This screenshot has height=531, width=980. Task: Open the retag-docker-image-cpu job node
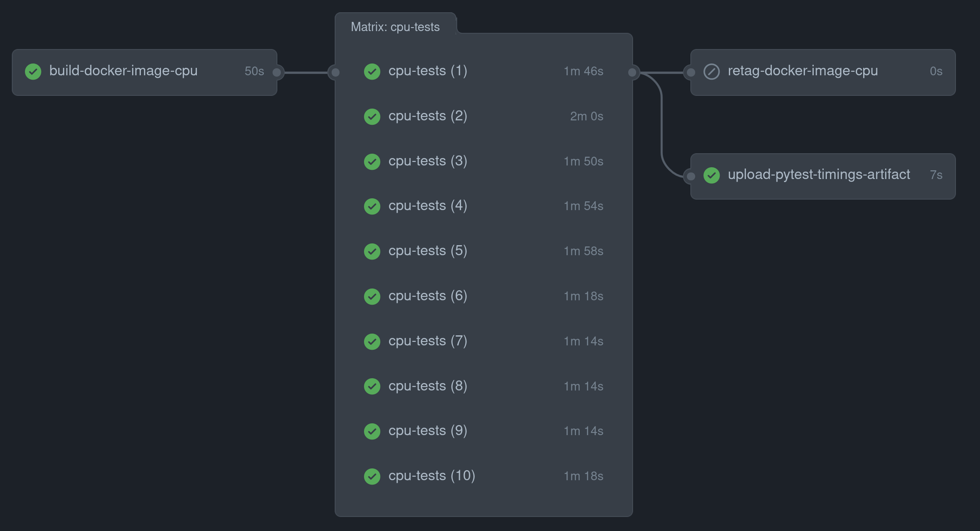pos(802,71)
